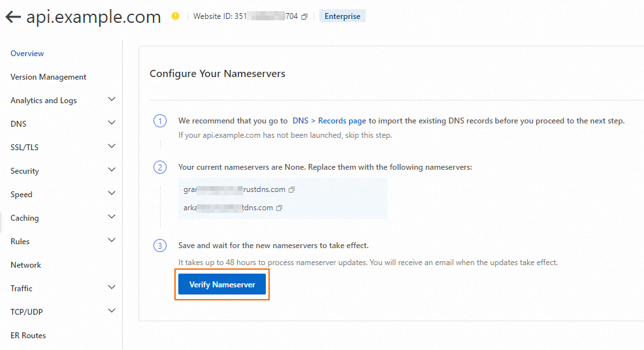
Task: Copy the first nameserver address
Action: pyautogui.click(x=292, y=190)
